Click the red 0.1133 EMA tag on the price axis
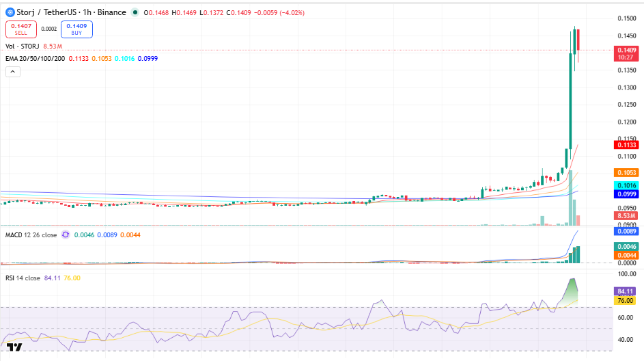644x361 pixels. [626, 145]
